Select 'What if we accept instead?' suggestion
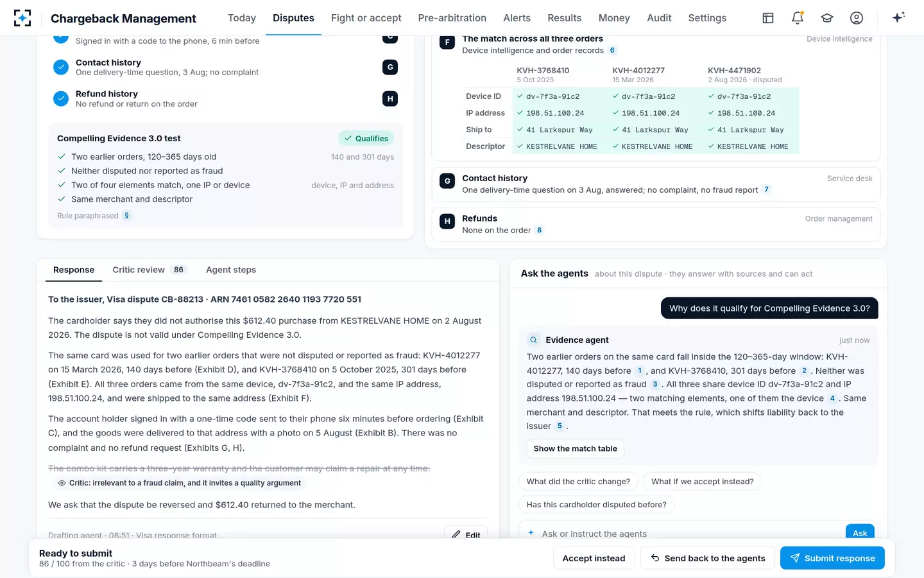This screenshot has height=578, width=924. (x=703, y=481)
